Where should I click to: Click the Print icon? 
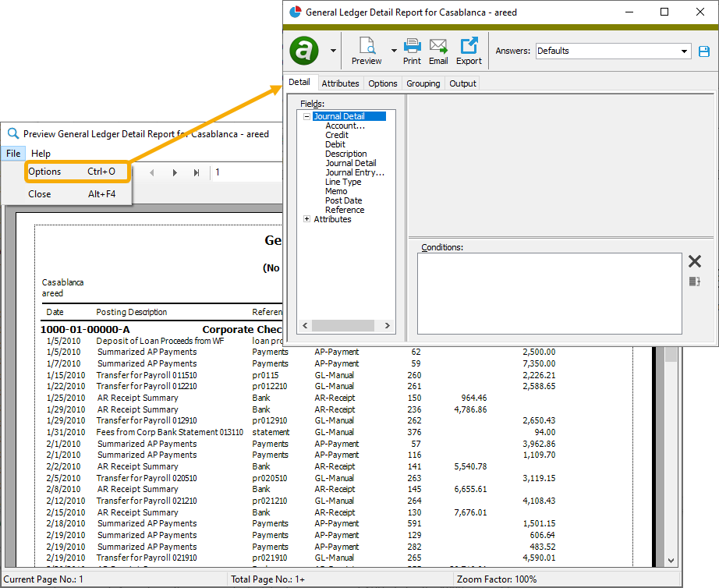(412, 51)
